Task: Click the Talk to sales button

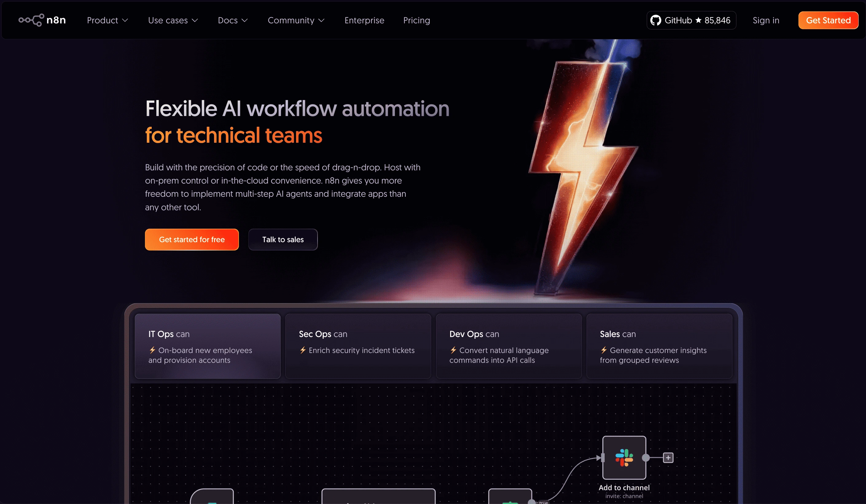Action: [x=283, y=239]
